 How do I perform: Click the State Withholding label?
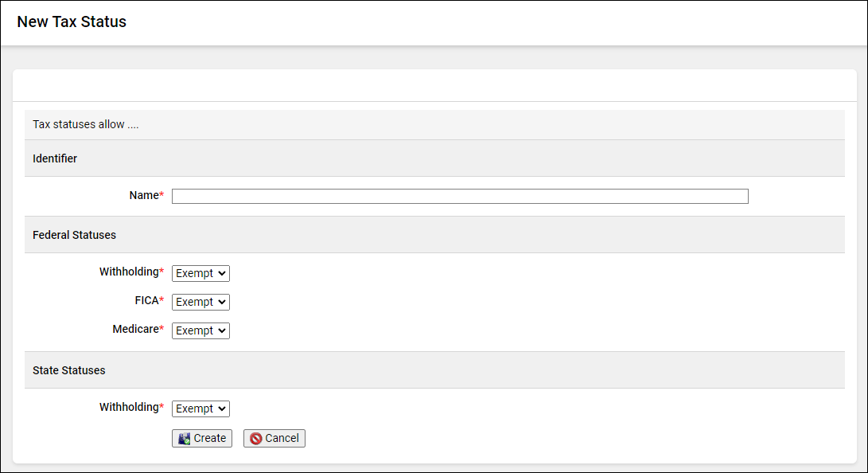click(x=129, y=407)
